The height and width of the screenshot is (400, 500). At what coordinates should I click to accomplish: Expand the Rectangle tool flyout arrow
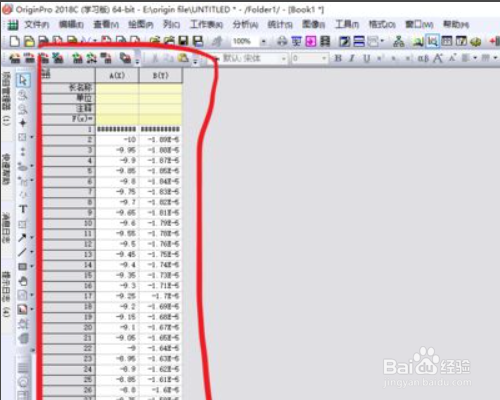point(32,266)
